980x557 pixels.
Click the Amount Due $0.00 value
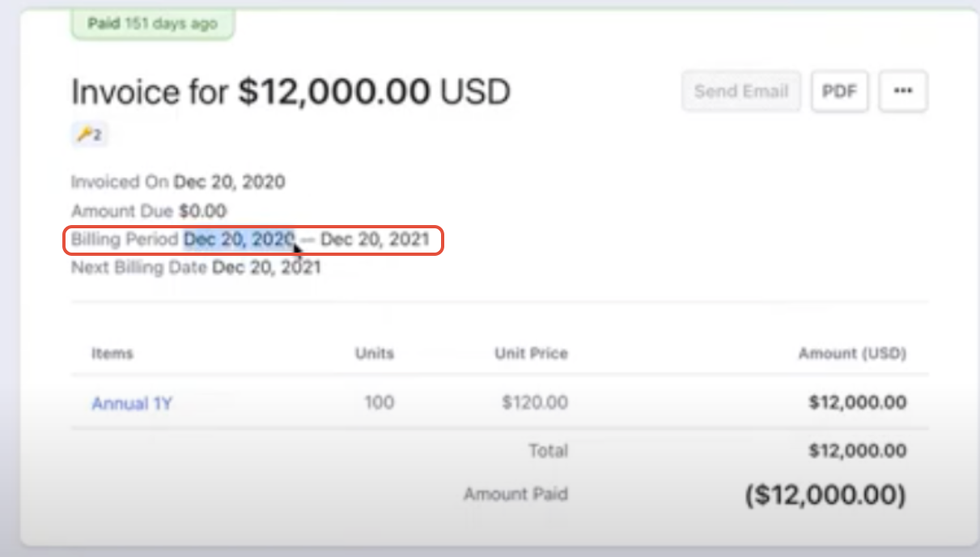point(202,211)
